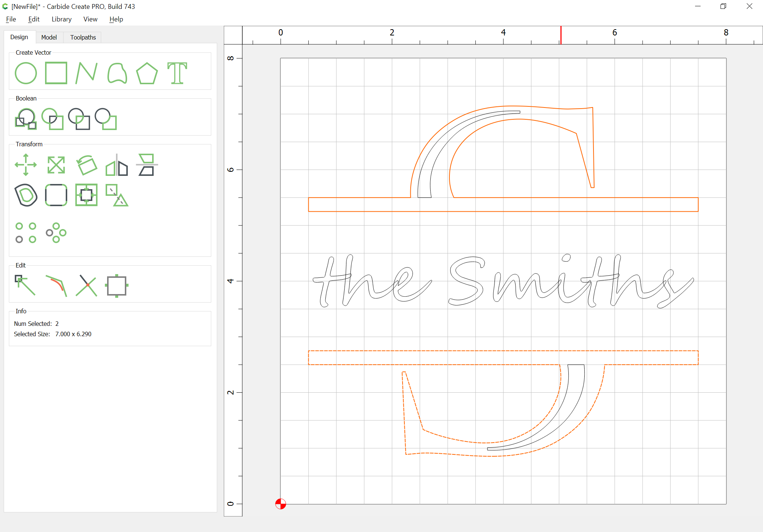Switch to the Toolpaths tab
This screenshot has width=763, height=532.
[x=83, y=37]
